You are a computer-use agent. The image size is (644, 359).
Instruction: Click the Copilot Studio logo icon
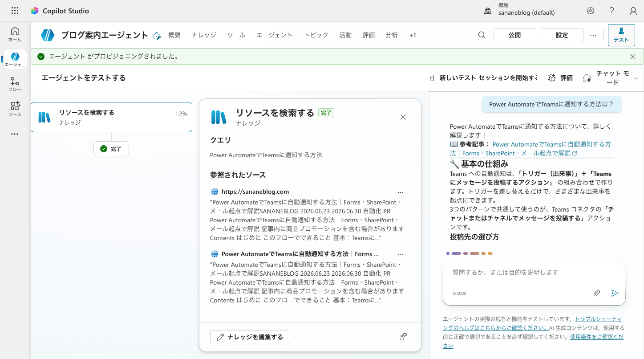(34, 11)
